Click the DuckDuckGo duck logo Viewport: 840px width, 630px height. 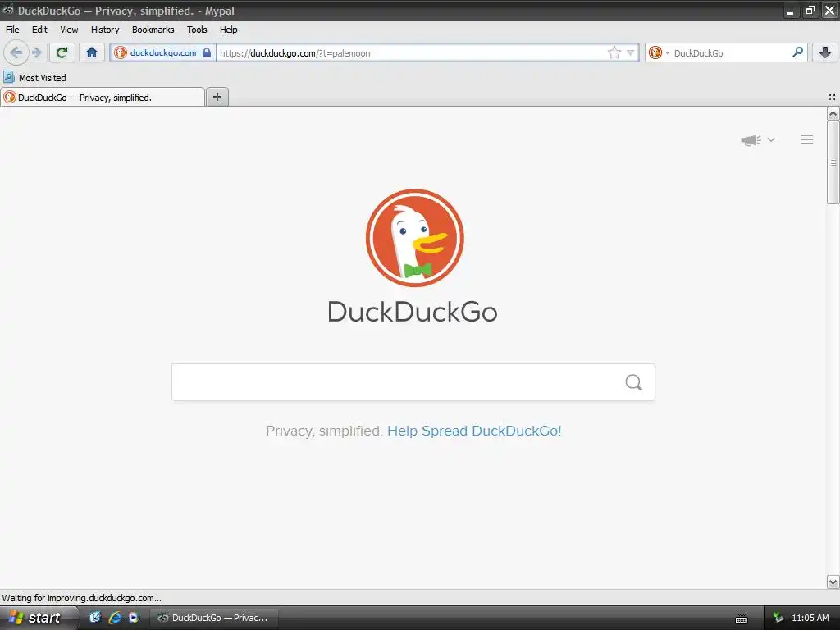414,237
